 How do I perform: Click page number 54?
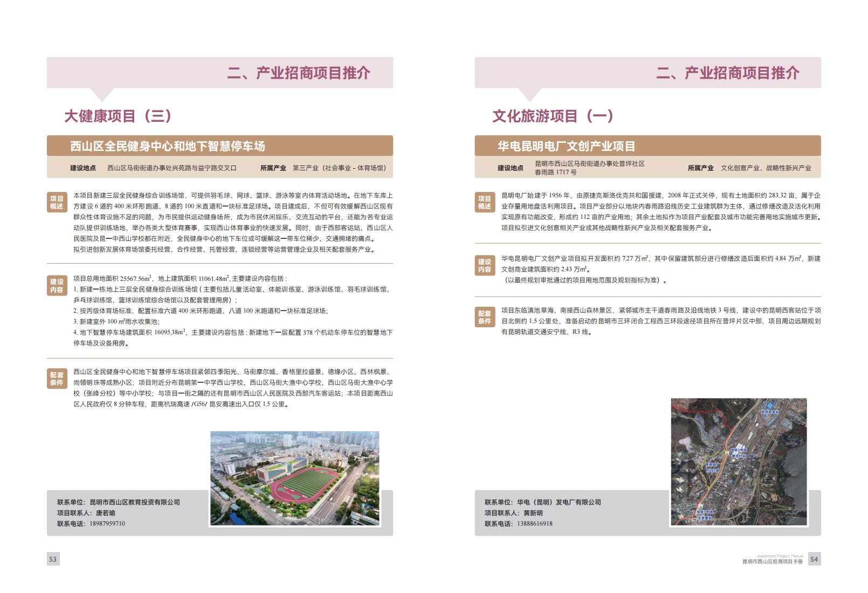pos(814,559)
